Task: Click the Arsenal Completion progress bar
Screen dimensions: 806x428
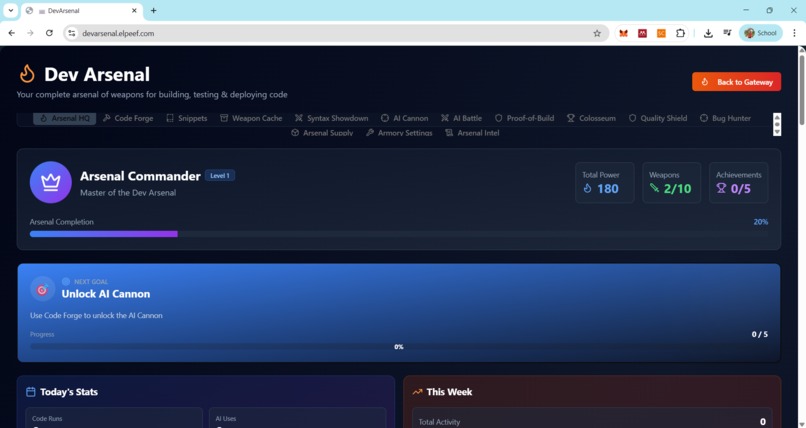Action: [399, 234]
